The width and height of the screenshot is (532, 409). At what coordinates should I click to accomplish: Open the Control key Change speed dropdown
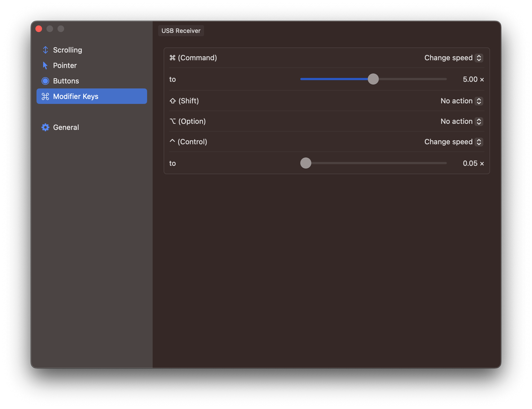[453, 142]
